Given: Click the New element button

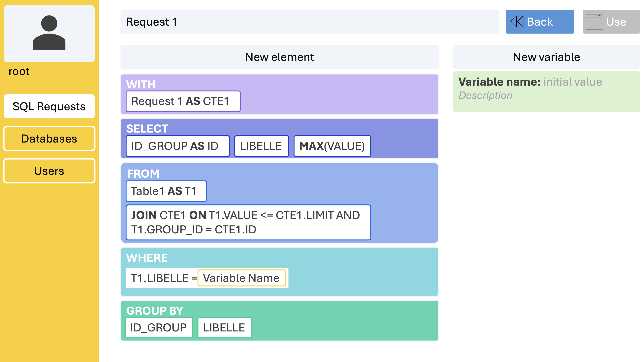Looking at the screenshot, I should (279, 57).
